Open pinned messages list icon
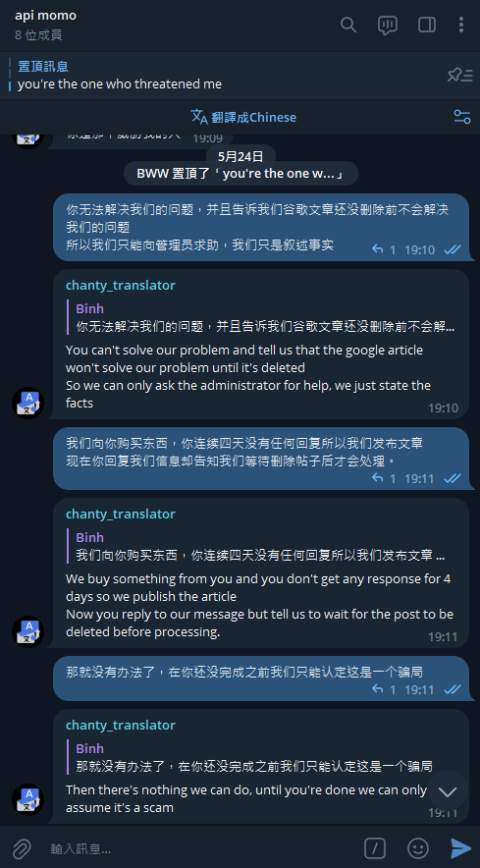The height and width of the screenshot is (868, 480). pos(459,76)
